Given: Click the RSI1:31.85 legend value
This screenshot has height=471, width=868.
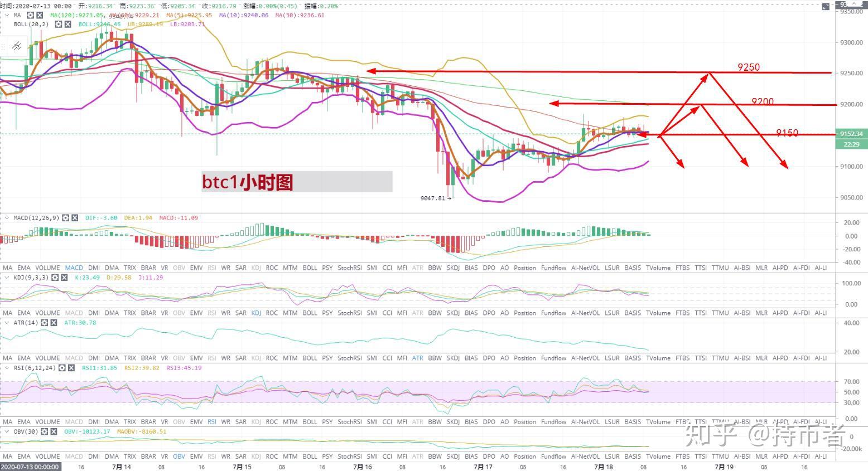Looking at the screenshot, I should 99,368.
